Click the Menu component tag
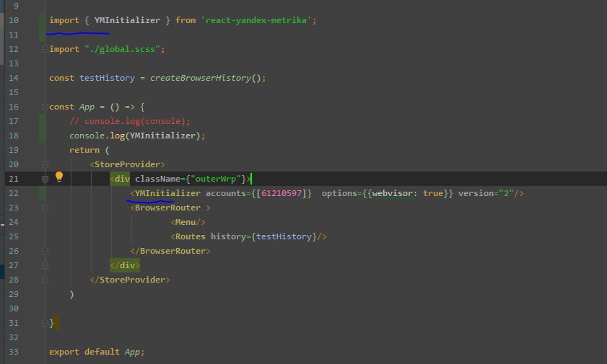This screenshot has width=607, height=364. click(188, 222)
